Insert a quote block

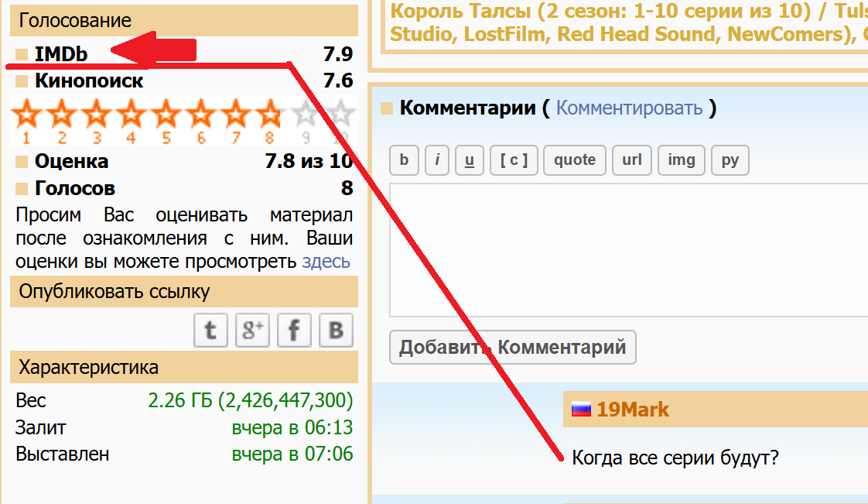575,160
